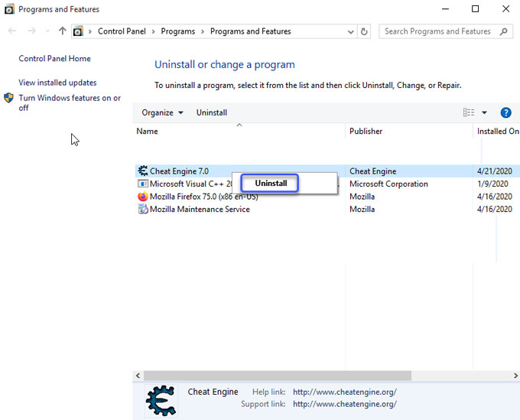Select the Cheat Engine 7.0 row
520x420 pixels.
point(327,171)
